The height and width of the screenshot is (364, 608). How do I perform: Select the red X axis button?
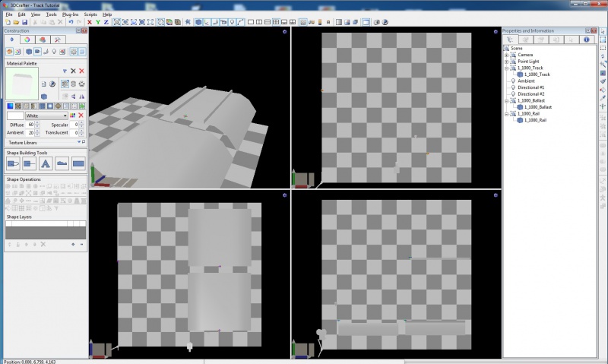pos(90,23)
